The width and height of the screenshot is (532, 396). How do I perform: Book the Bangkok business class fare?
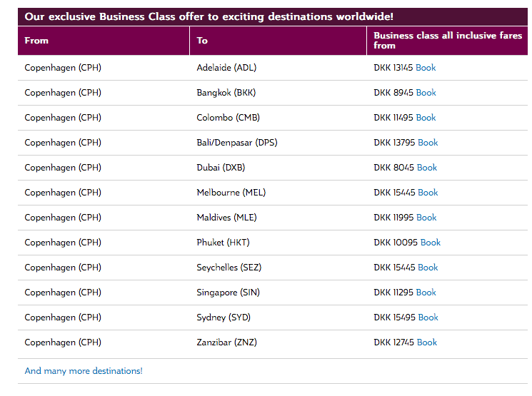(426, 93)
